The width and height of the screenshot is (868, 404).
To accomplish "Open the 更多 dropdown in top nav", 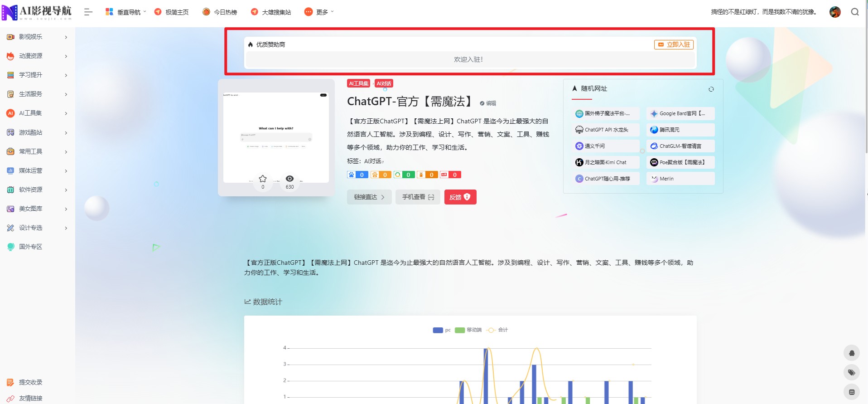I will 319,12.
